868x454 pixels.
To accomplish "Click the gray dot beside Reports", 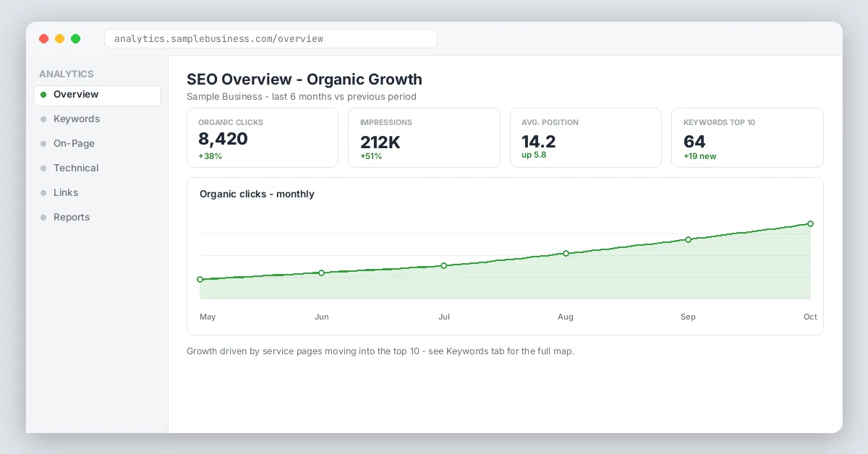I will tap(43, 218).
